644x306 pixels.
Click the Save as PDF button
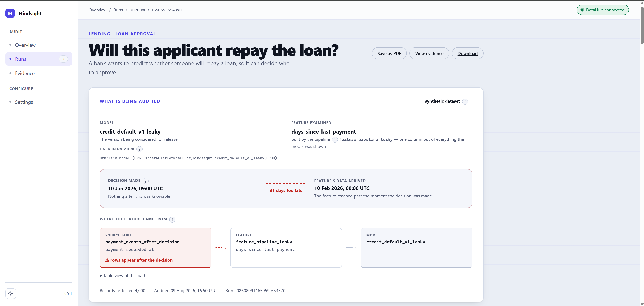click(389, 53)
